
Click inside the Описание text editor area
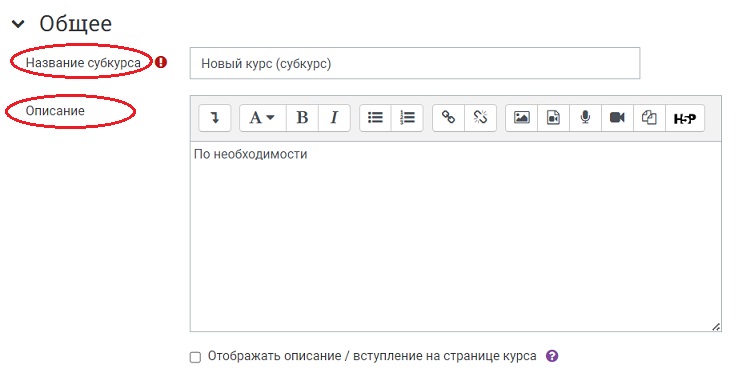tap(456, 236)
